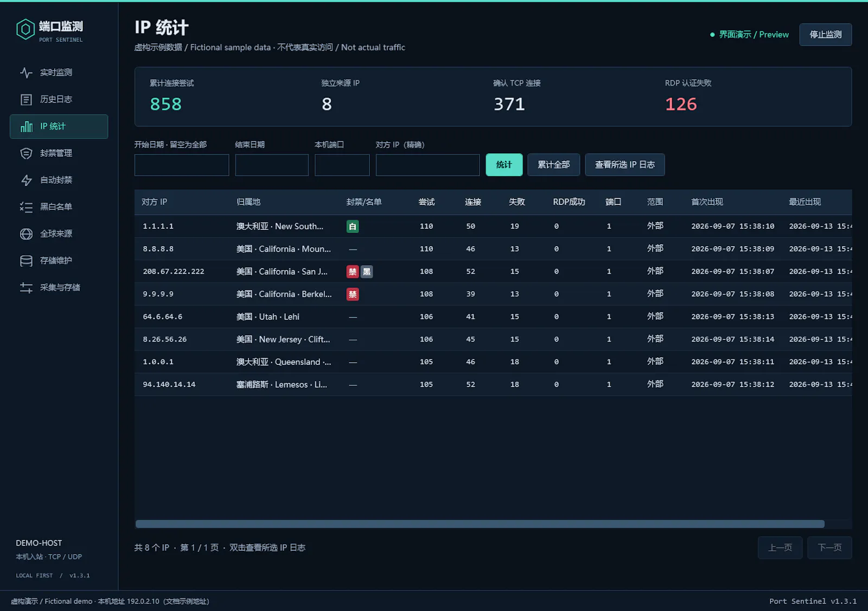Click the 范围 column header
The height and width of the screenshot is (611, 868).
click(x=655, y=202)
